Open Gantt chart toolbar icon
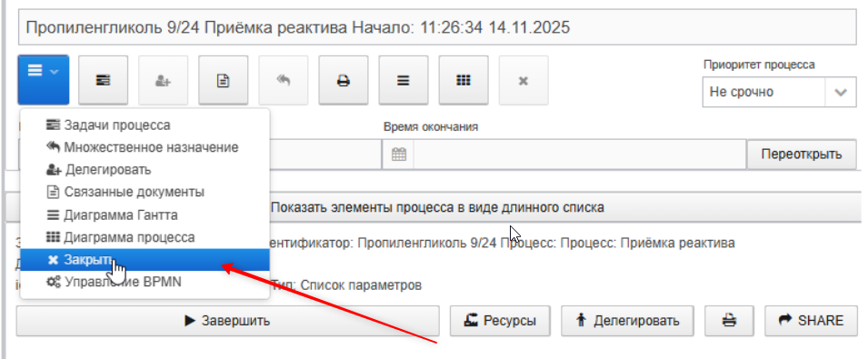The height and width of the screenshot is (359, 868). pyautogui.click(x=404, y=80)
